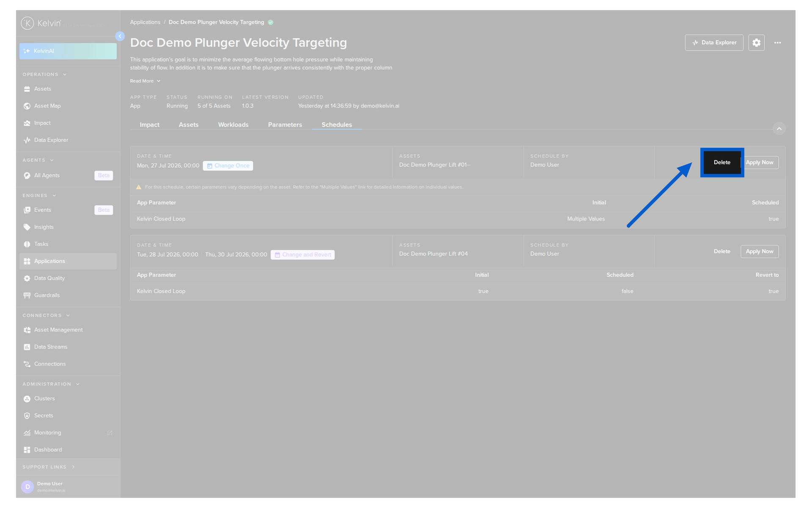The image size is (812, 508).
Task: Click the Beta badge next to Events
Action: tap(104, 210)
